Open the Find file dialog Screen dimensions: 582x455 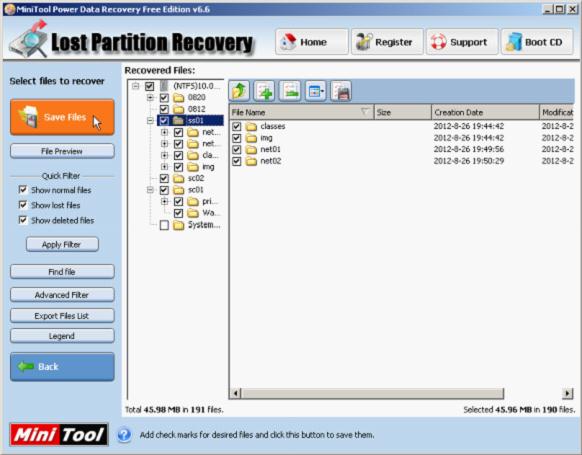[62, 272]
